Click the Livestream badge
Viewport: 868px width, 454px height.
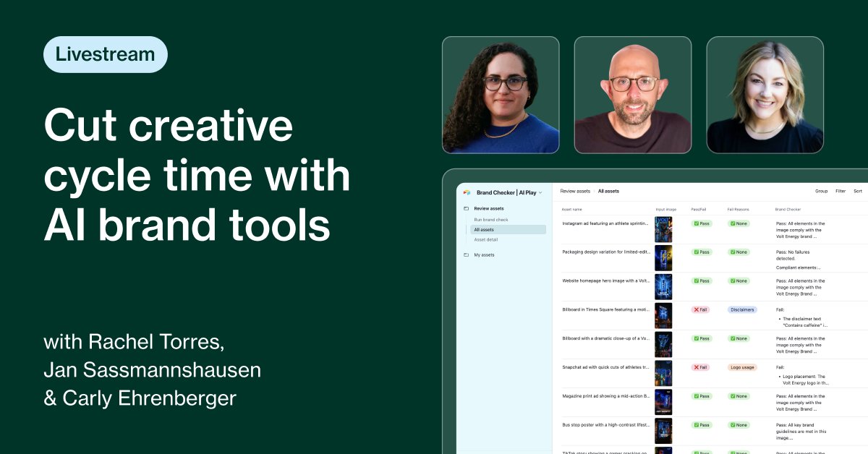105,54
